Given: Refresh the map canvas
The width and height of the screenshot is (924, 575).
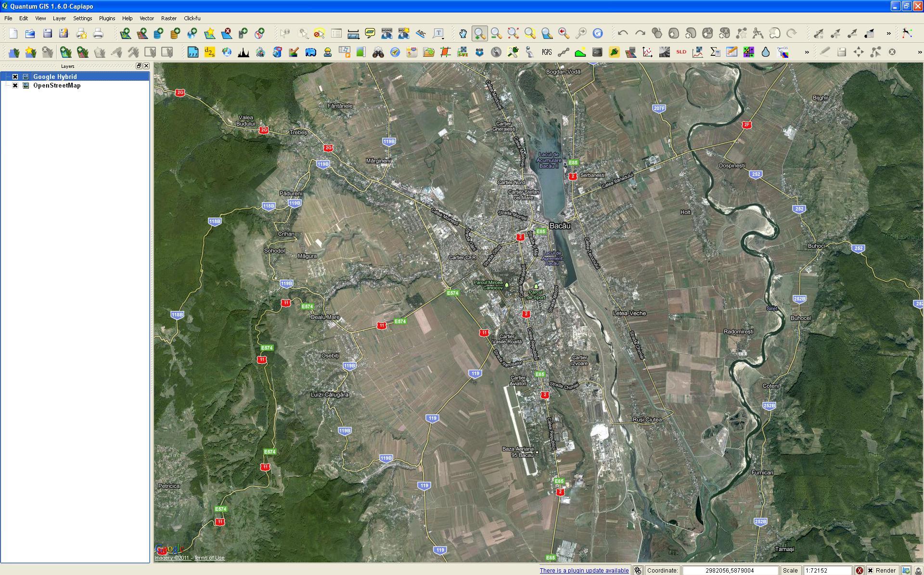Looking at the screenshot, I should (597, 33).
